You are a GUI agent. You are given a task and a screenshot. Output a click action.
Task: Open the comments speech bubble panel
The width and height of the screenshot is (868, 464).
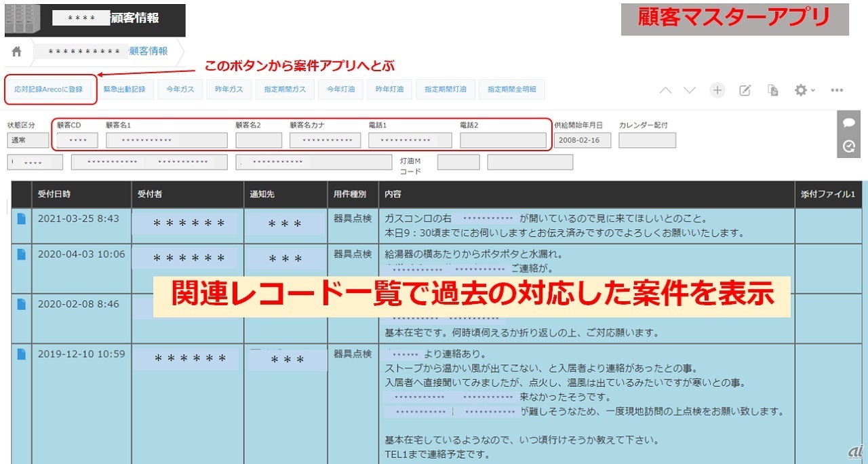coord(848,123)
